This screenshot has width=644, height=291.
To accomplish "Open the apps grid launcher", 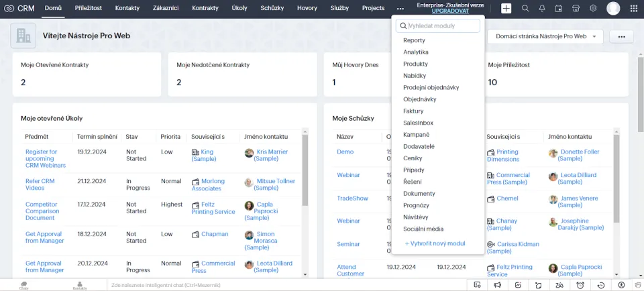I will coord(634,8).
